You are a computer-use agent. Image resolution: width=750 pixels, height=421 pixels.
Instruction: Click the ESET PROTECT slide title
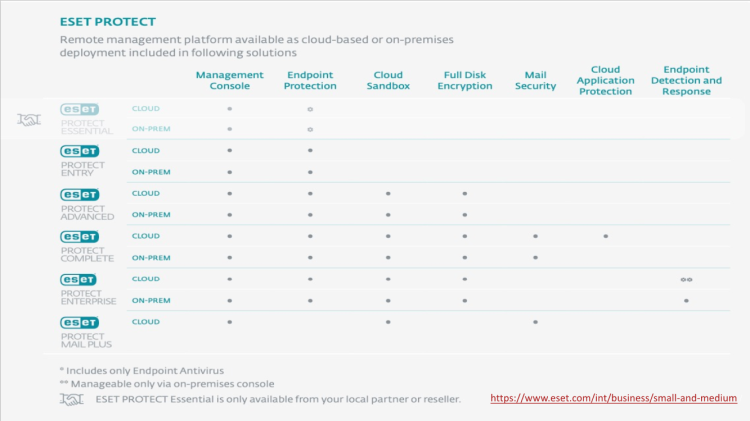tap(108, 21)
